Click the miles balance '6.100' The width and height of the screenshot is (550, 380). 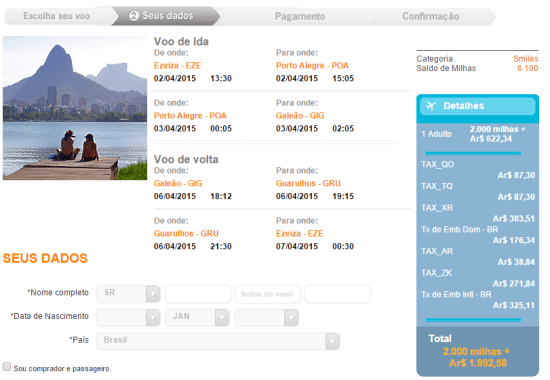click(528, 68)
